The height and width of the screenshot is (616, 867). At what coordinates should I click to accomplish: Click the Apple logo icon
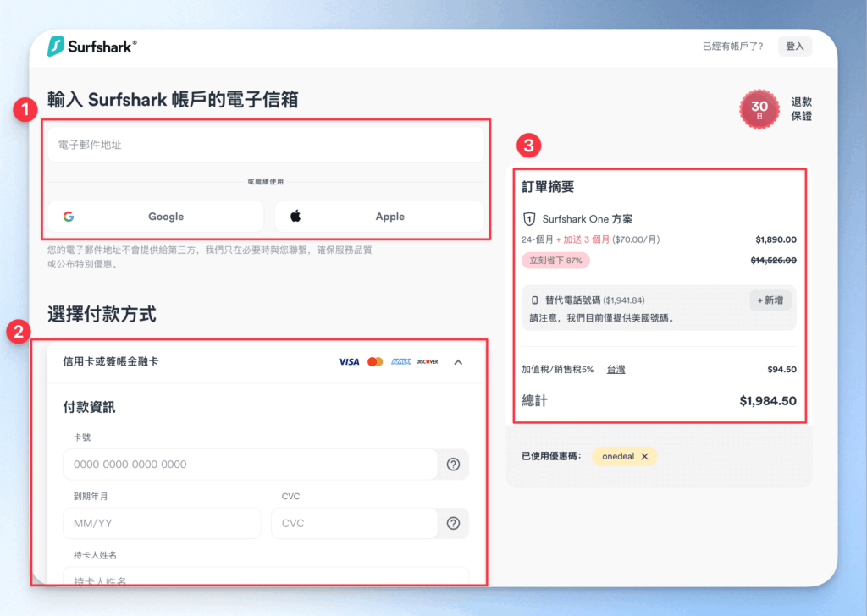point(295,216)
